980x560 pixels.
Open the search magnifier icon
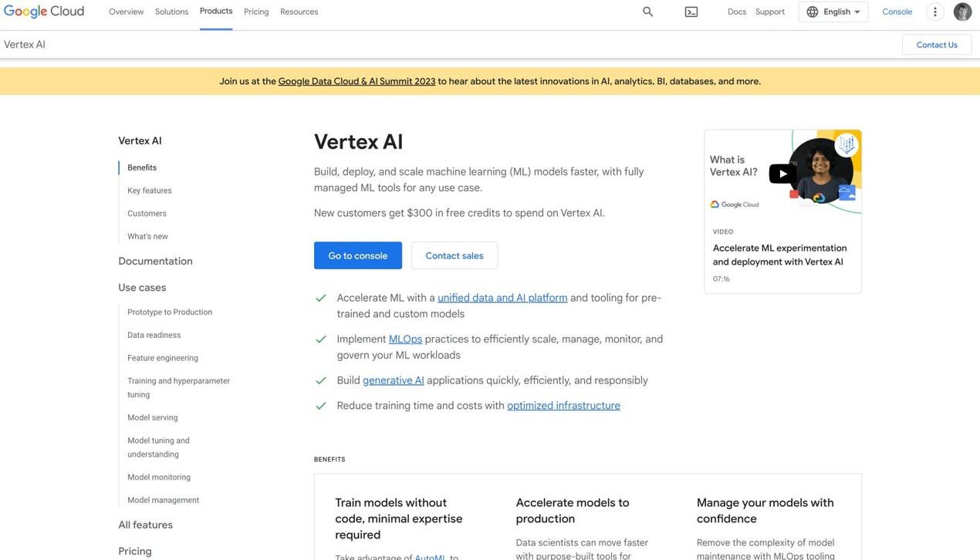click(647, 12)
